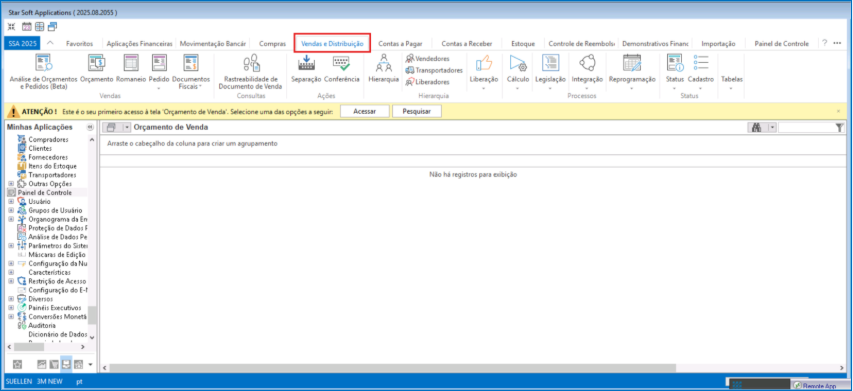Click the filter funnel icon
This screenshot has height=391, width=853.
coord(839,128)
